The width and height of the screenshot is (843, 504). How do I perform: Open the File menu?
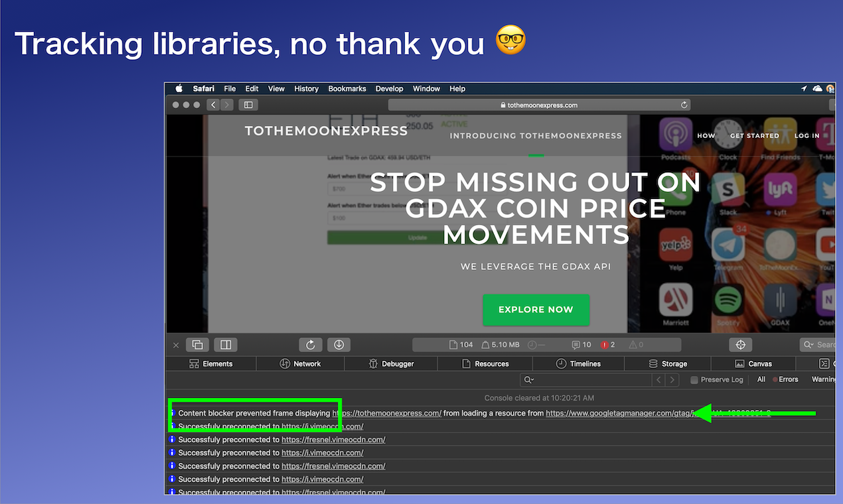(230, 89)
